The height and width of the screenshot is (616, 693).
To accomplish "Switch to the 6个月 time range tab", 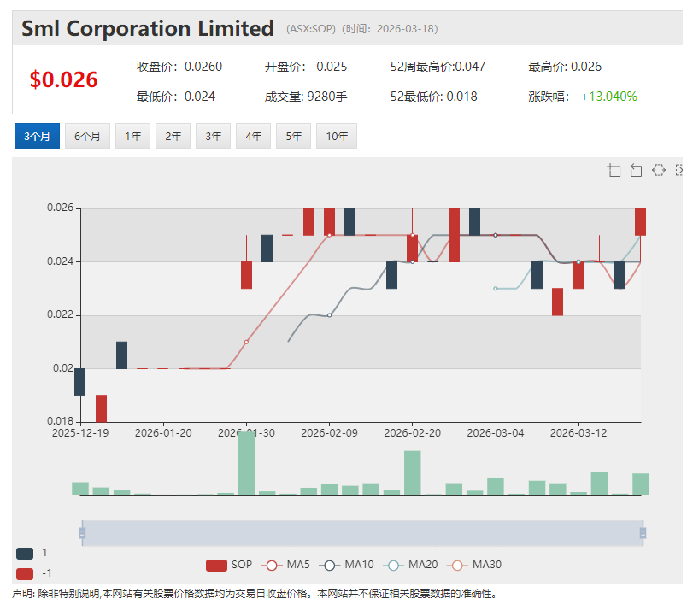I will 87,136.
